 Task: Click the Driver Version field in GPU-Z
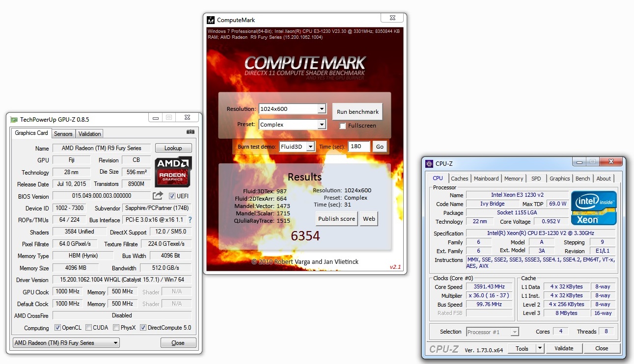pyautogui.click(x=122, y=280)
